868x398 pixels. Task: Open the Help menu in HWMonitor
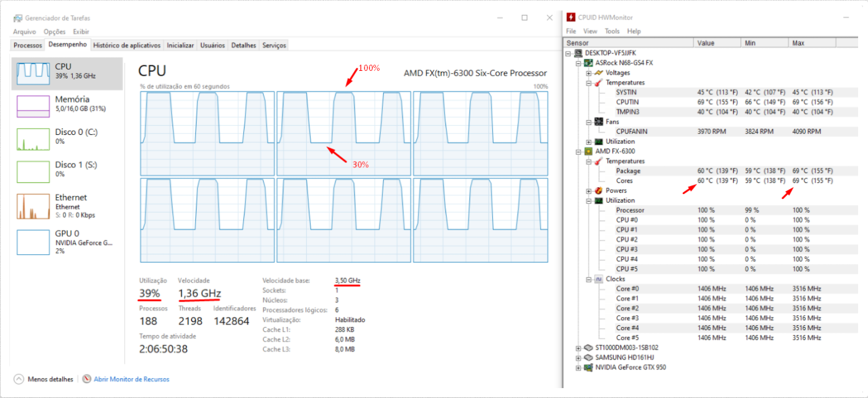coord(634,31)
